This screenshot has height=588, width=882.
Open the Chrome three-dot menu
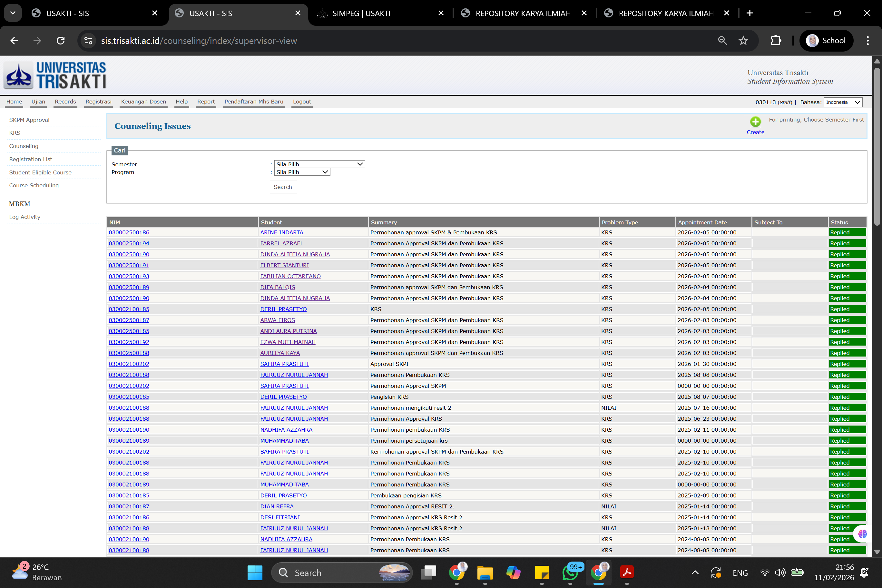867,41
